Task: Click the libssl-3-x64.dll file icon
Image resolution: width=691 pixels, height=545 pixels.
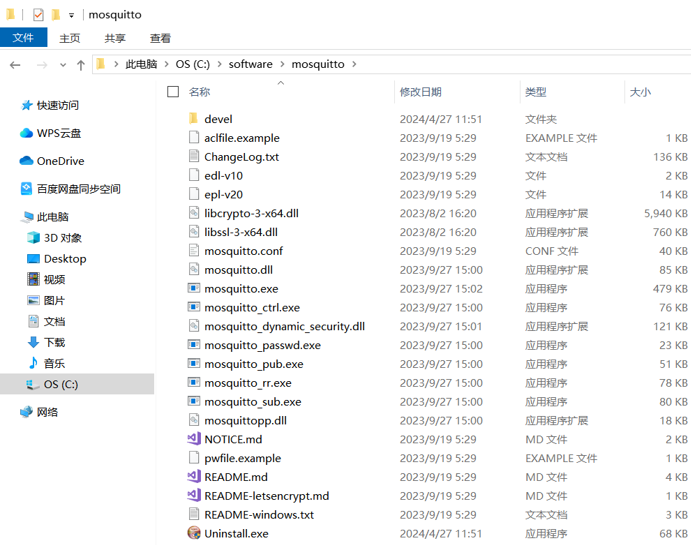Action: click(194, 232)
